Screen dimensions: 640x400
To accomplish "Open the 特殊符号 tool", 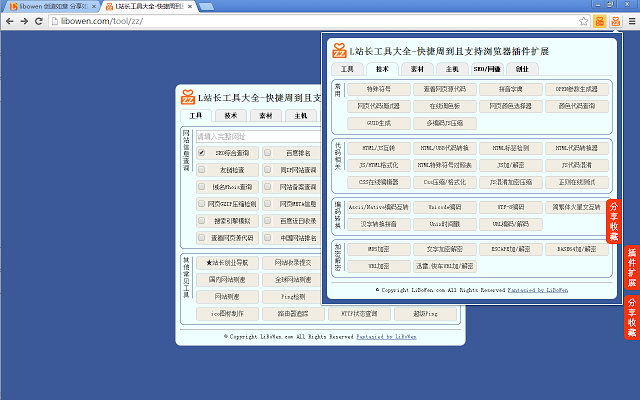I will (379, 89).
